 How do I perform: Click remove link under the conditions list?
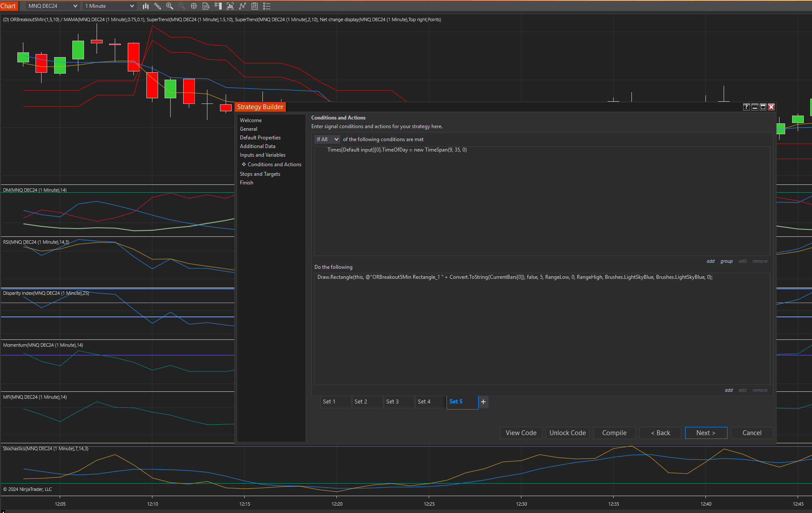[760, 261]
